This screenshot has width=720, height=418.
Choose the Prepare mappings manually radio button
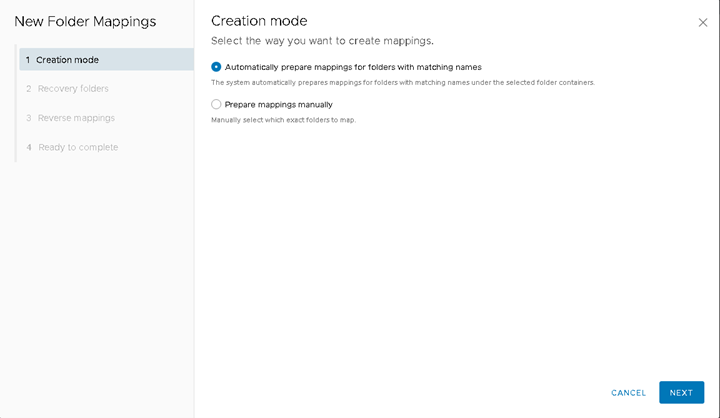(x=216, y=104)
